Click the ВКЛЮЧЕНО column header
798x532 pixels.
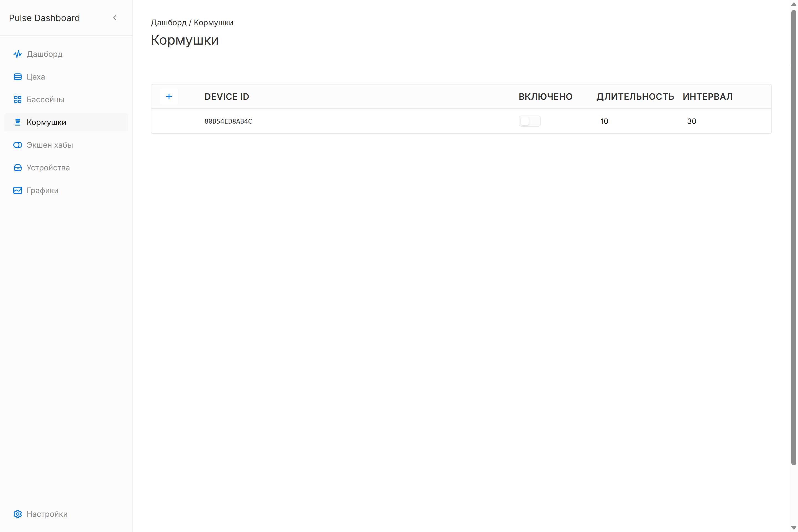pyautogui.click(x=546, y=97)
